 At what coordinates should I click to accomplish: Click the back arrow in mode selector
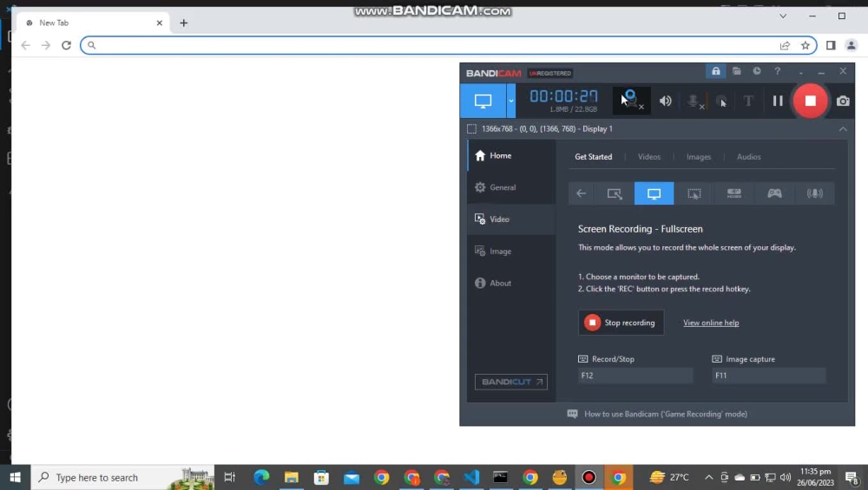point(582,193)
